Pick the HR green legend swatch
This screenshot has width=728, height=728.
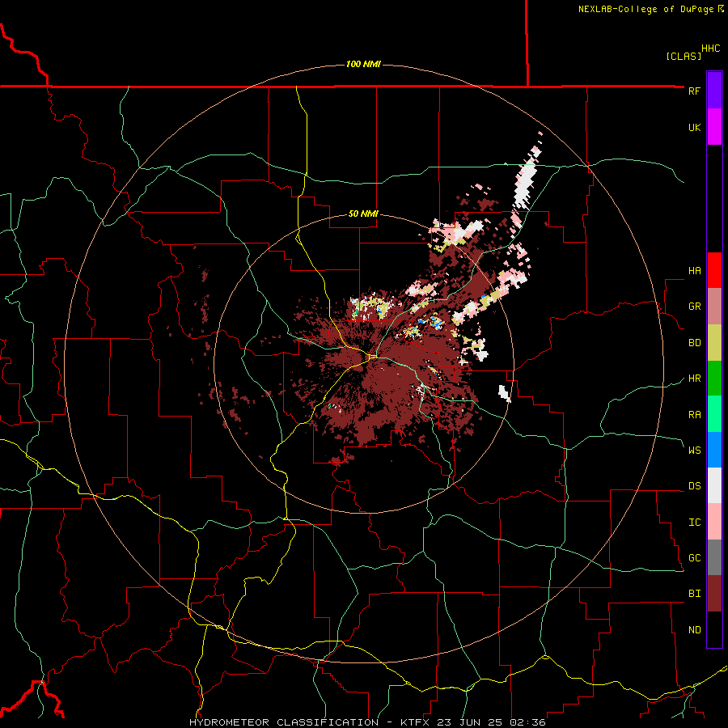coord(714,379)
